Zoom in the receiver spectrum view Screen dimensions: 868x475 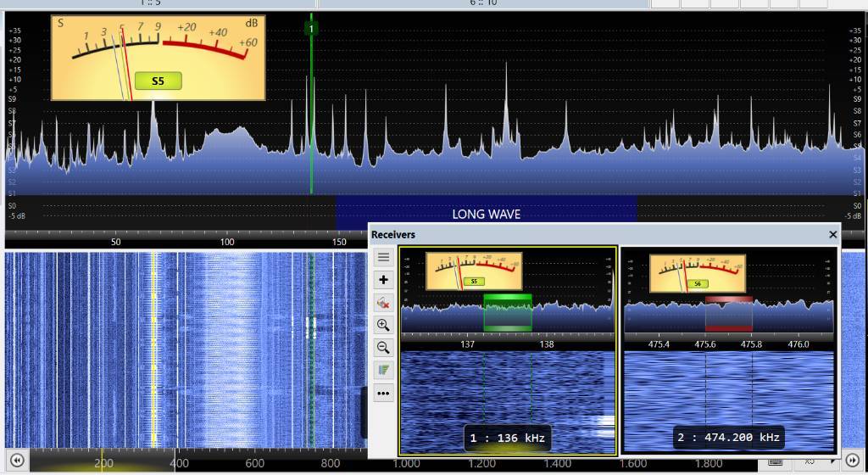point(383,325)
